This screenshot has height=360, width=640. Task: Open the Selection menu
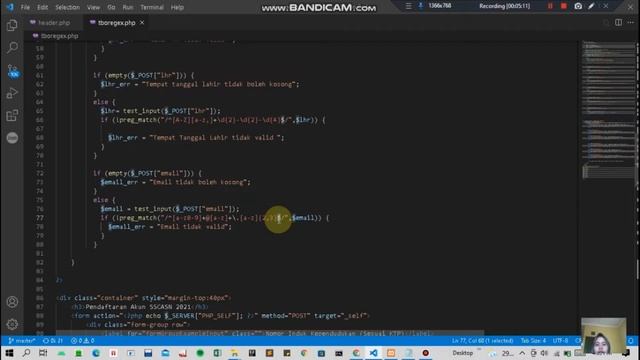67,7
